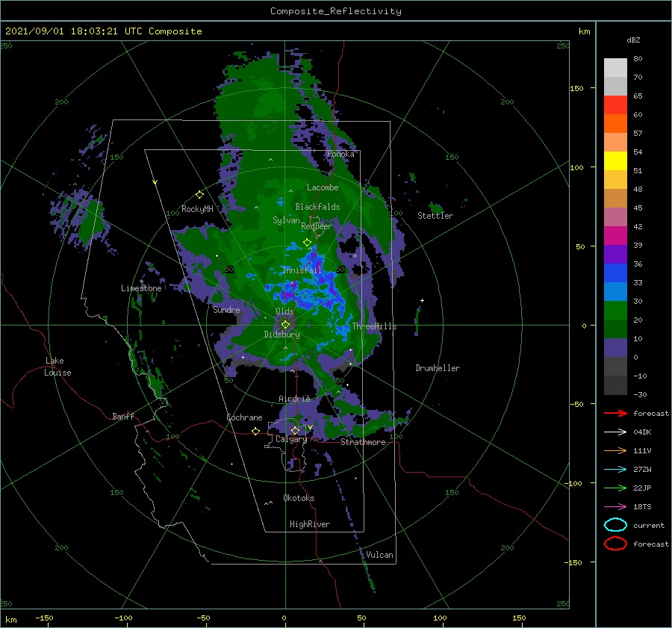Select the orange 111V arrow legend icon

point(615,450)
